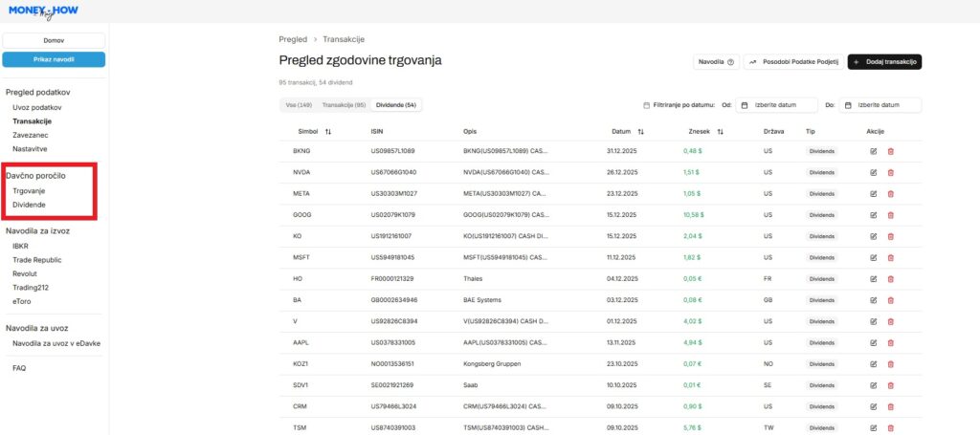Click the Posodobi Podatke Podjetij button

pos(792,62)
